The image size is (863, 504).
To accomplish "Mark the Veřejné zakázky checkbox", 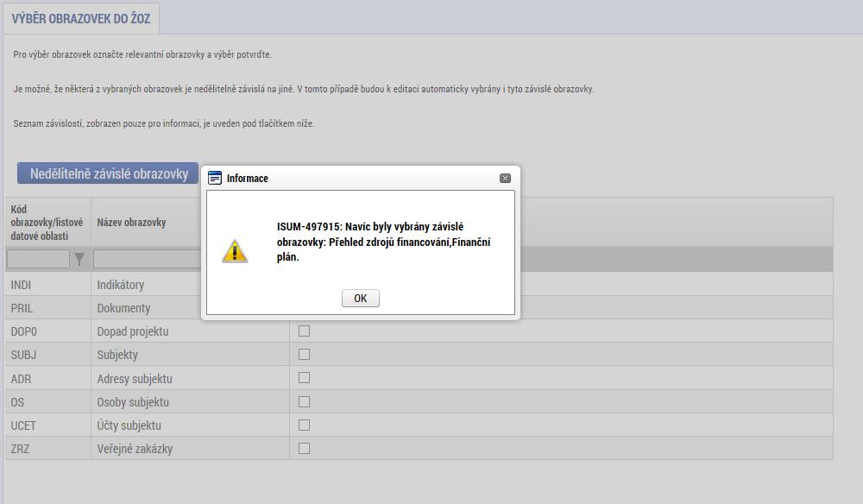I will point(304,449).
